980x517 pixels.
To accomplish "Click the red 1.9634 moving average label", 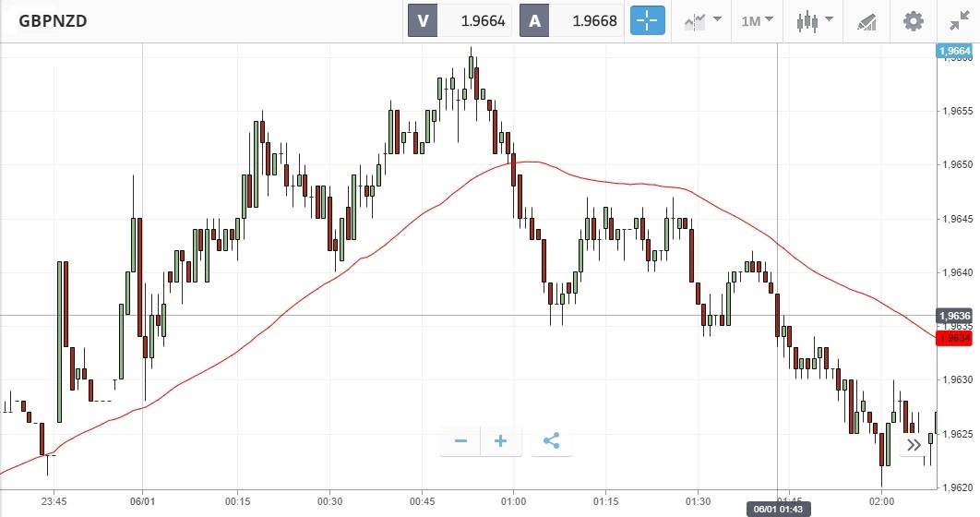I will tap(954, 338).
